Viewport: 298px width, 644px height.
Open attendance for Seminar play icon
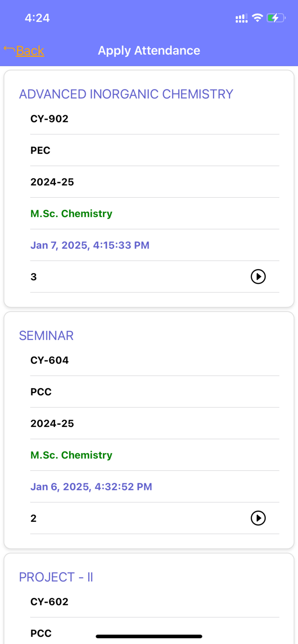click(258, 518)
